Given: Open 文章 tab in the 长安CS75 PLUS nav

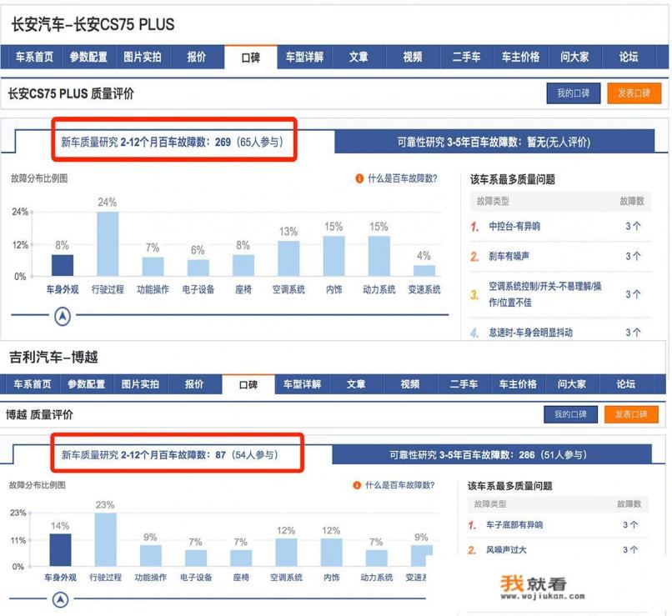Looking at the screenshot, I should [359, 57].
